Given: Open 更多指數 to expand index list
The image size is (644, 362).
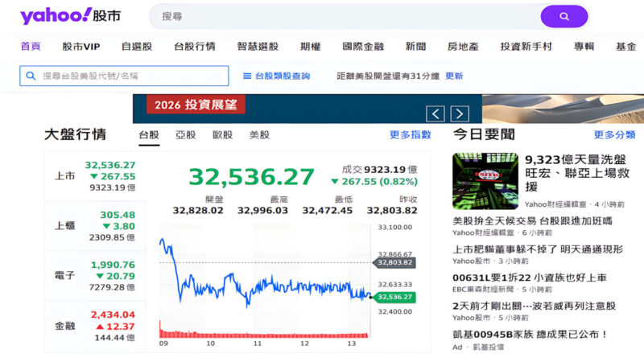Looking at the screenshot, I should click(x=410, y=135).
